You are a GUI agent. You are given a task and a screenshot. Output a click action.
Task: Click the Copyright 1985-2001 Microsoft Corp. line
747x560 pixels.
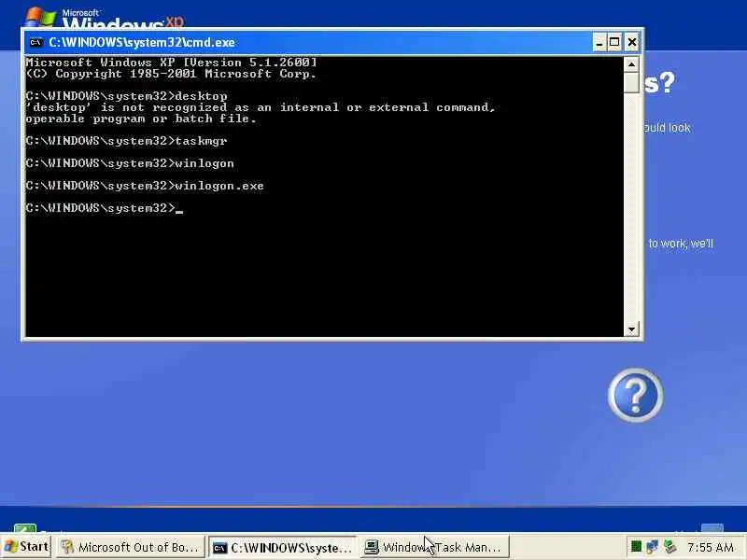click(x=171, y=74)
